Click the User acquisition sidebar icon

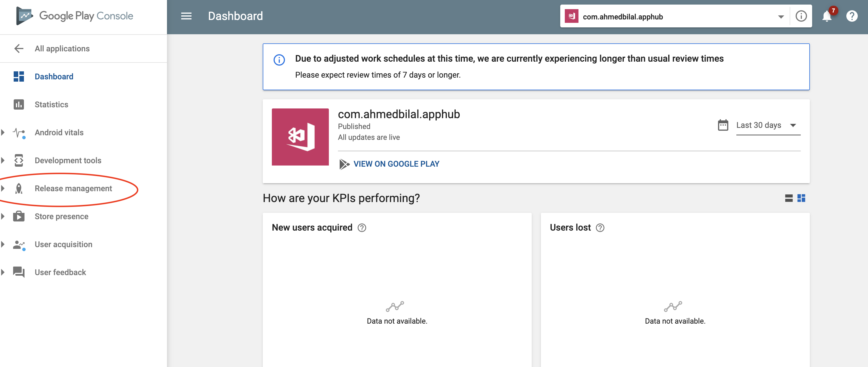[x=19, y=244]
